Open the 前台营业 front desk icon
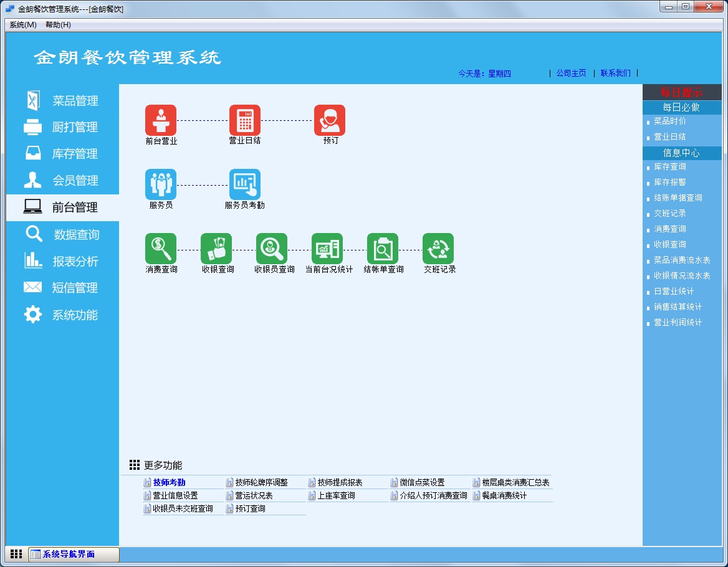The image size is (728, 567). pos(161,120)
